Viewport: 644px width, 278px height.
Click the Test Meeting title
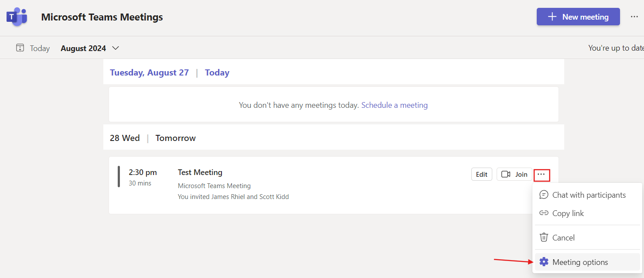point(200,172)
